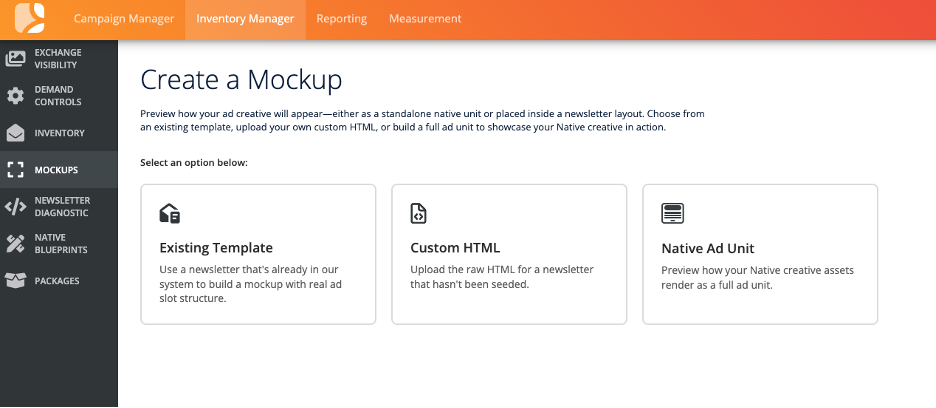Image resolution: width=936 pixels, height=408 pixels.
Task: Select the Inventory Manager tab
Action: pos(245,19)
